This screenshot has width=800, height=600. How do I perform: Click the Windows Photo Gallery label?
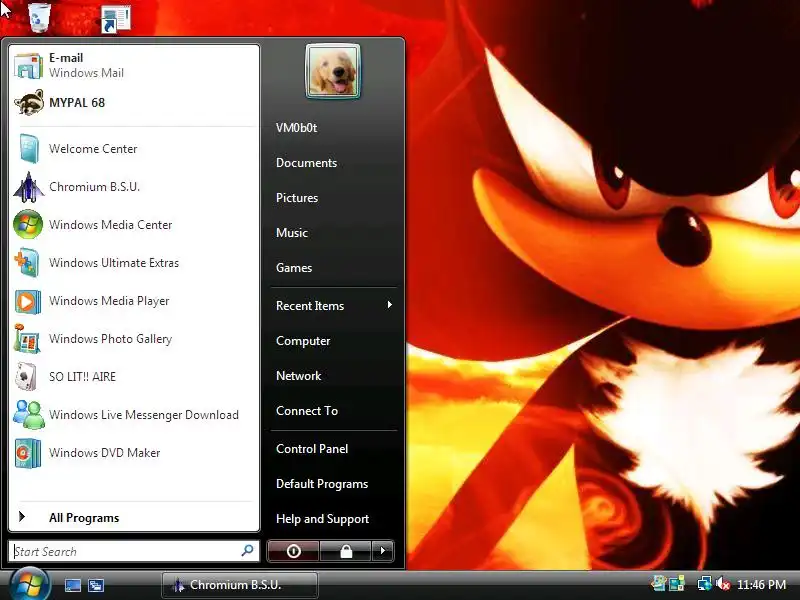[x=110, y=339]
